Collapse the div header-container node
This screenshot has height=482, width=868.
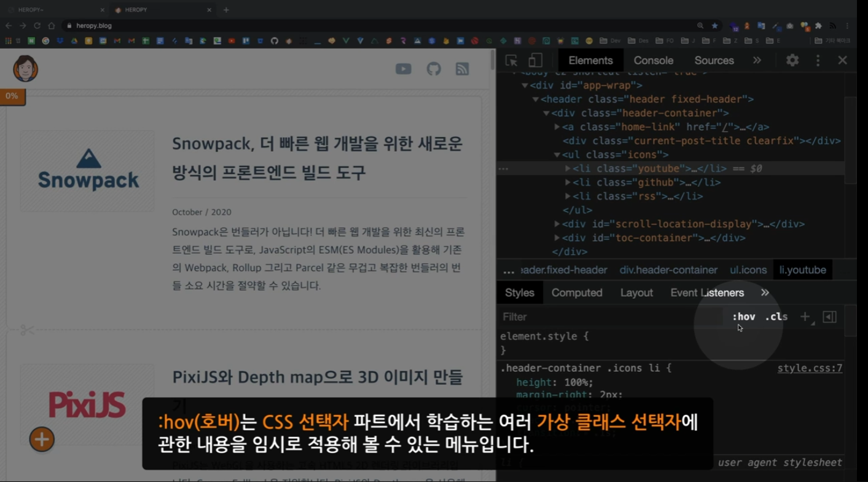tap(546, 113)
